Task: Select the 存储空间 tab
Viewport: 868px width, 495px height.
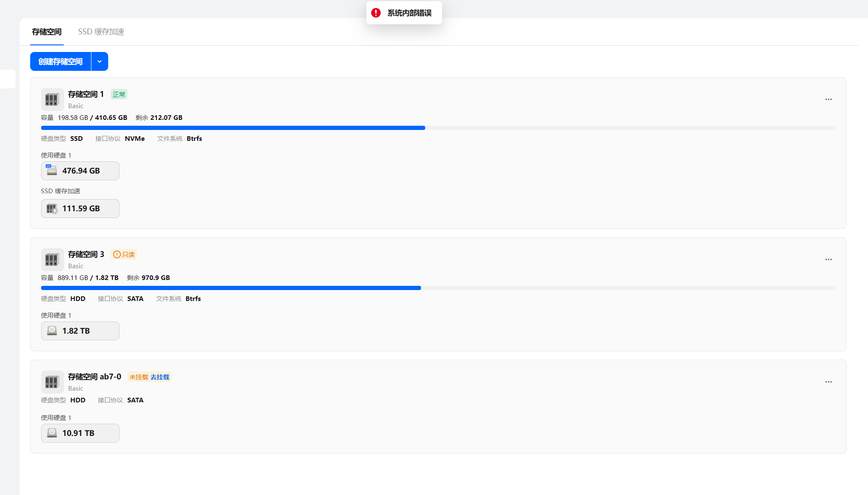Action: (x=47, y=32)
